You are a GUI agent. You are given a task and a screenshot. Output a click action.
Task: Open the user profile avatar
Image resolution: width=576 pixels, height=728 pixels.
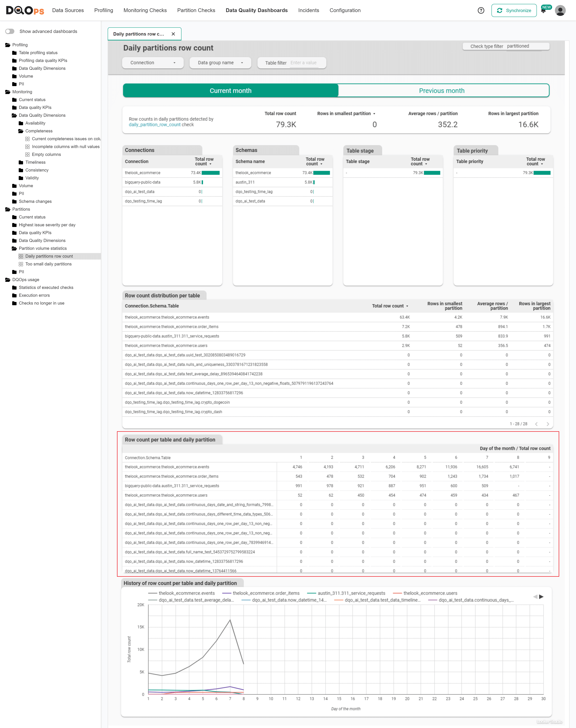(560, 10)
